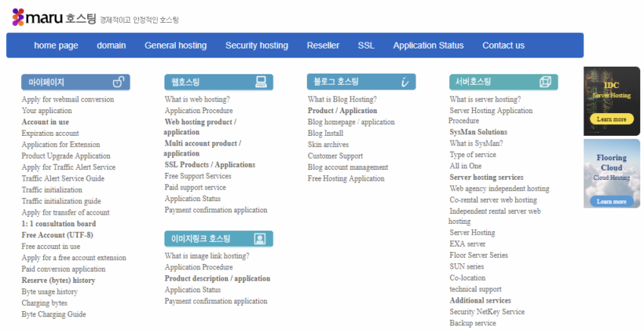The image size is (644, 330).
Task: Open the Flooring Cloud banner image
Action: coord(611,173)
